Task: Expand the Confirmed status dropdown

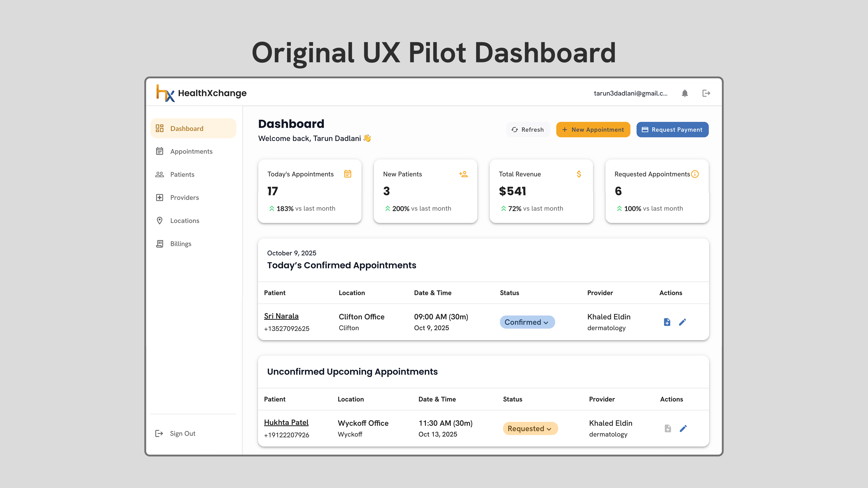Action: [x=527, y=322]
